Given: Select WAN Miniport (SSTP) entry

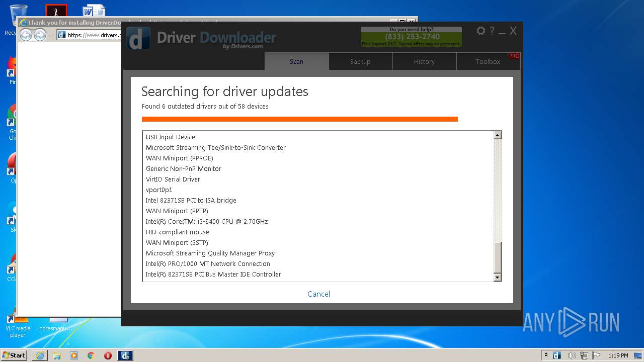Looking at the screenshot, I should [x=318, y=242].
